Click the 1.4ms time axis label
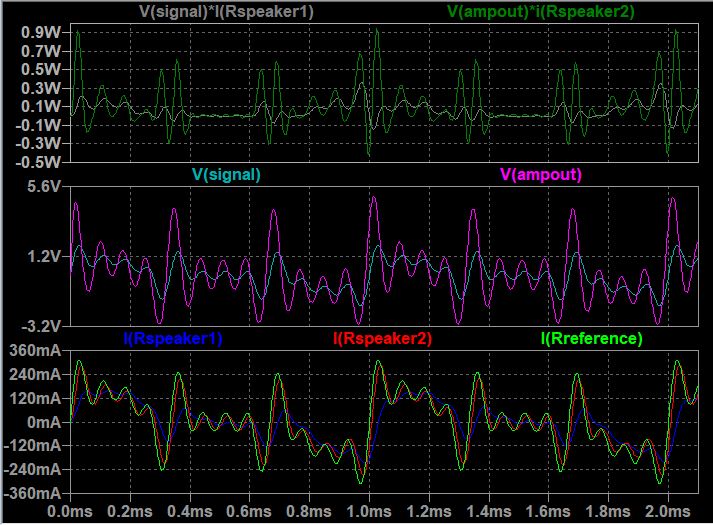713x525 pixels. coord(489,511)
